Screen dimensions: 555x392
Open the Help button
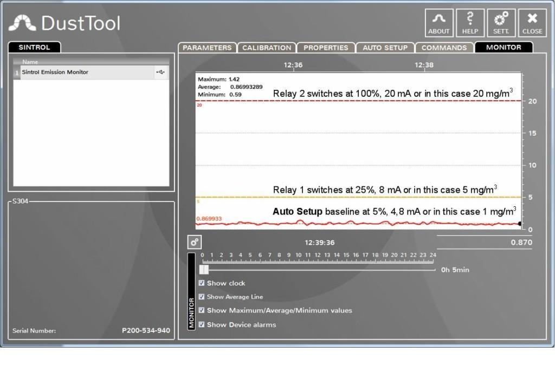pyautogui.click(x=470, y=23)
